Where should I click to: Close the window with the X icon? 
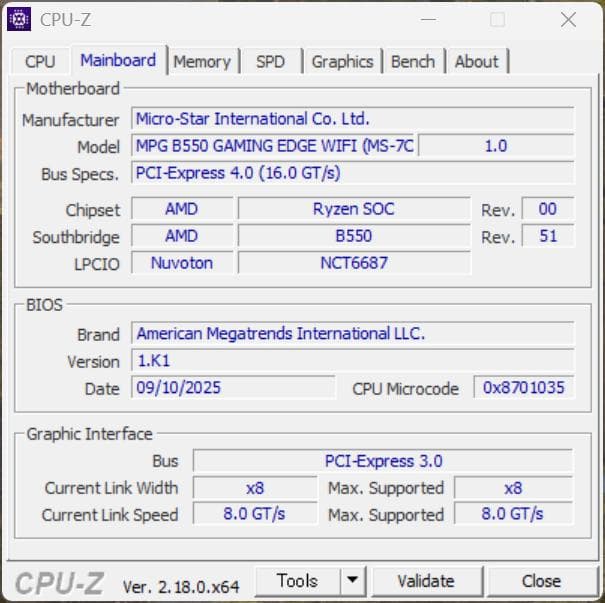click(x=568, y=19)
